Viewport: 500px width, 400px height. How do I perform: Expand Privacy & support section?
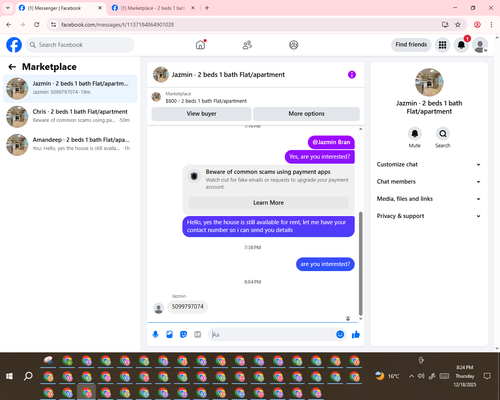(429, 216)
